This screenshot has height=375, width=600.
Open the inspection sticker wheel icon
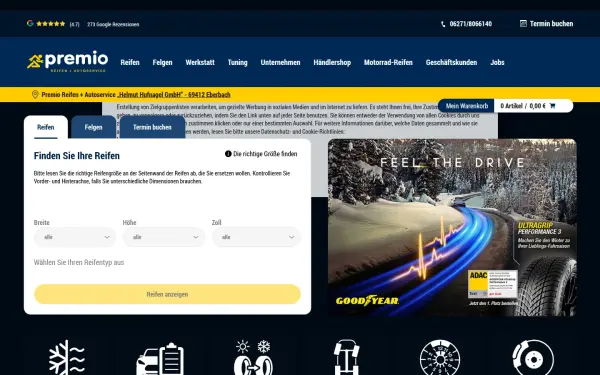pos(440,357)
